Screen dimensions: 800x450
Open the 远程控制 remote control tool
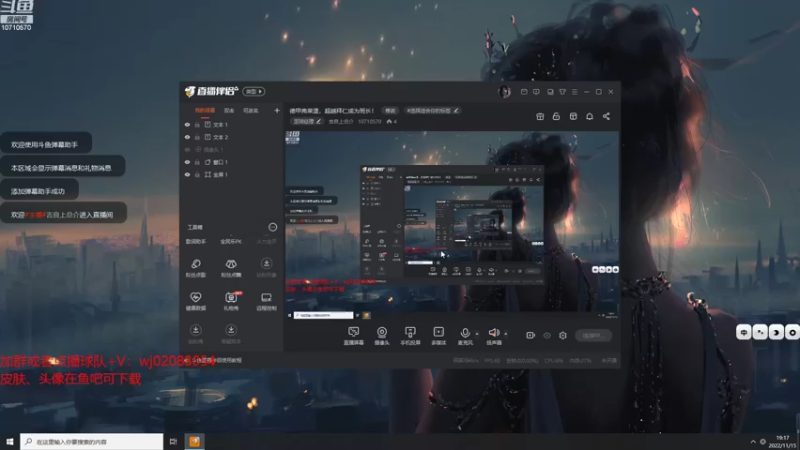[266, 301]
